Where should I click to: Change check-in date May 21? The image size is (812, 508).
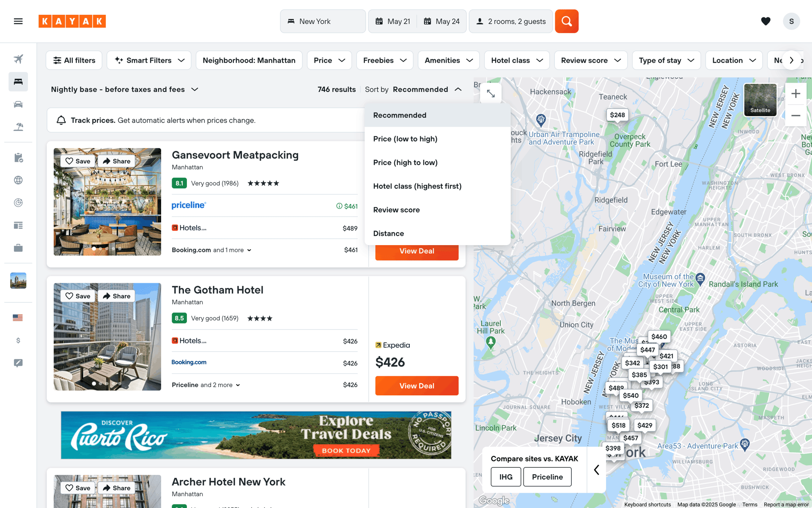point(393,21)
